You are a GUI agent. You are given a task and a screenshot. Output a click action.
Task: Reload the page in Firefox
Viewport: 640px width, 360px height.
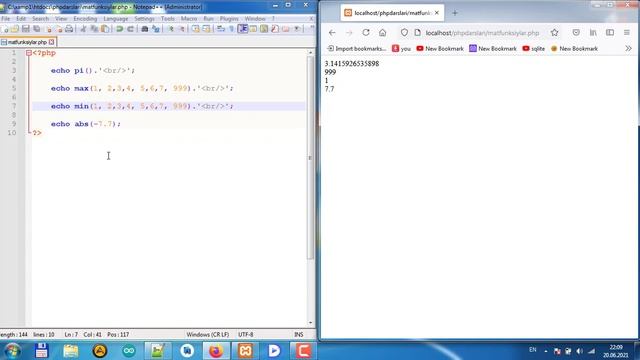coord(366,33)
